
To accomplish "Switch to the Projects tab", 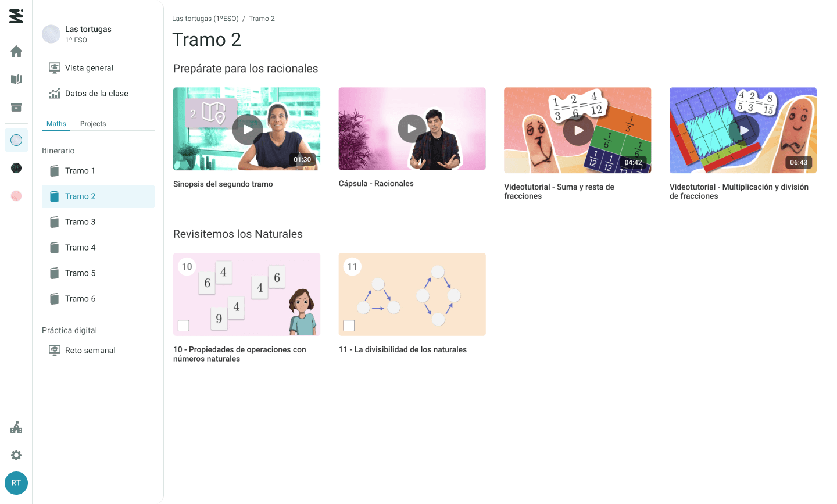I will [x=93, y=124].
